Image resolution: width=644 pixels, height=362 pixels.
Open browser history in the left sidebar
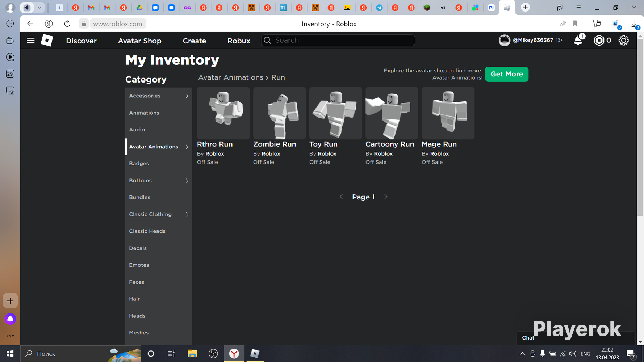[10, 24]
